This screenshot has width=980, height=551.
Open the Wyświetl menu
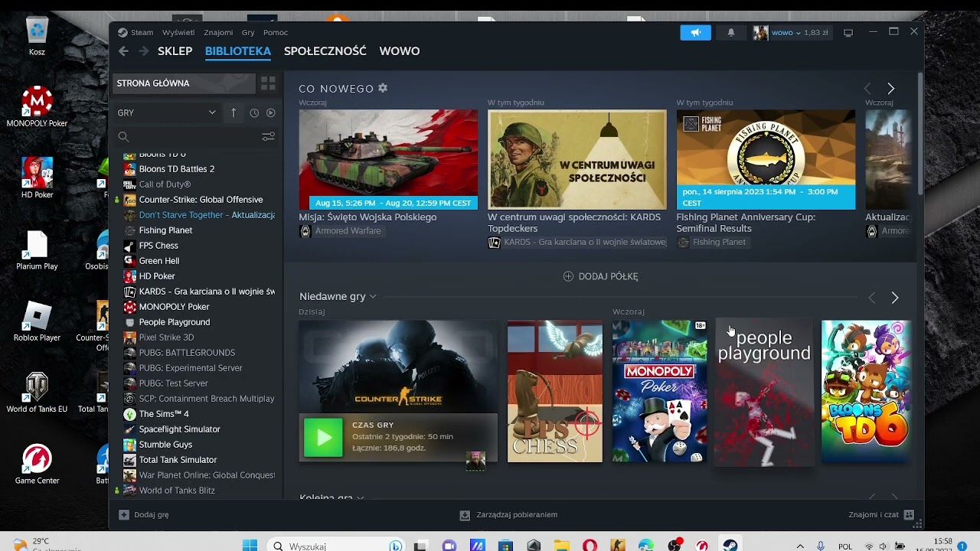coord(178,32)
